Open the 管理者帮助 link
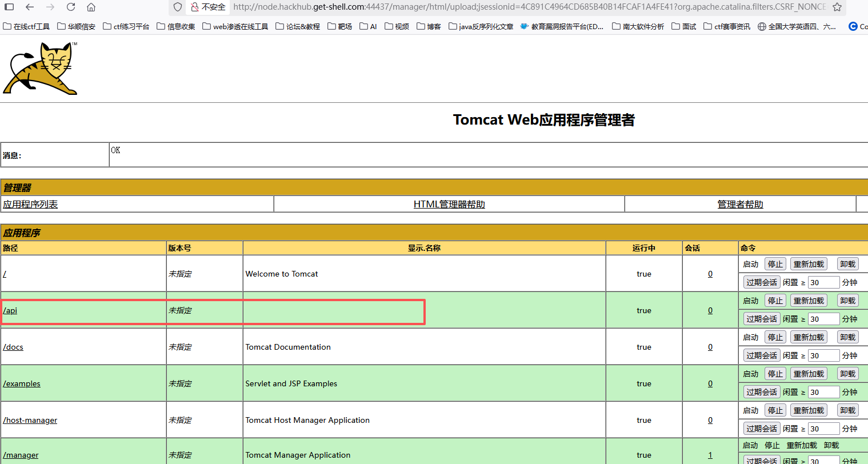This screenshot has height=464, width=868. click(740, 204)
